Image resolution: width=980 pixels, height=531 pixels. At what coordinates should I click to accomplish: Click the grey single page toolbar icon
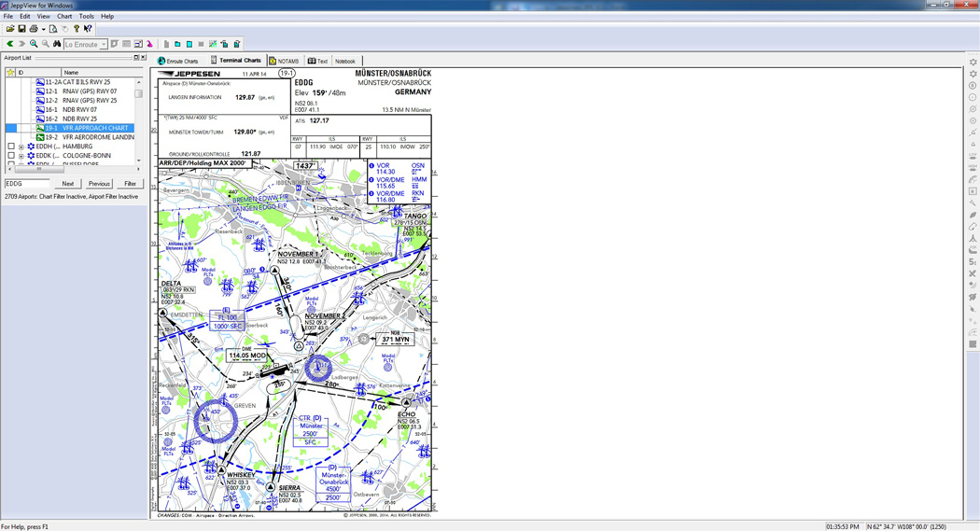point(166,44)
